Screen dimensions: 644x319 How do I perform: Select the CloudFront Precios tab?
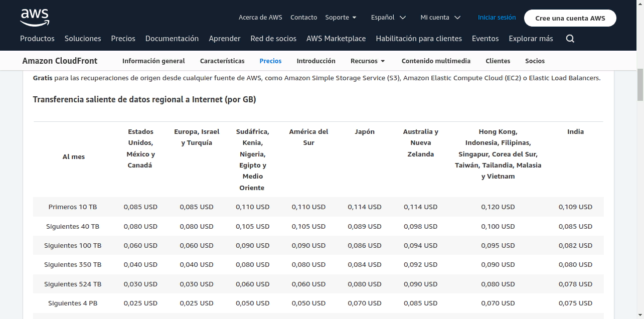(270, 61)
